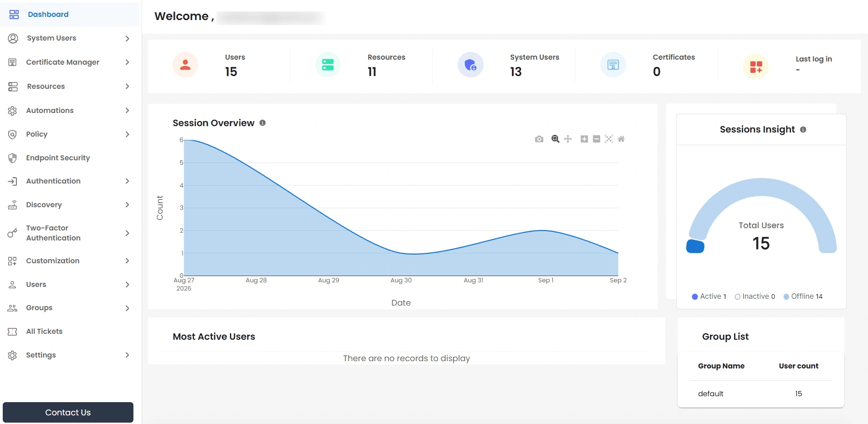Expand the Resources sidebar chevron
868x424 pixels.
[x=128, y=86]
